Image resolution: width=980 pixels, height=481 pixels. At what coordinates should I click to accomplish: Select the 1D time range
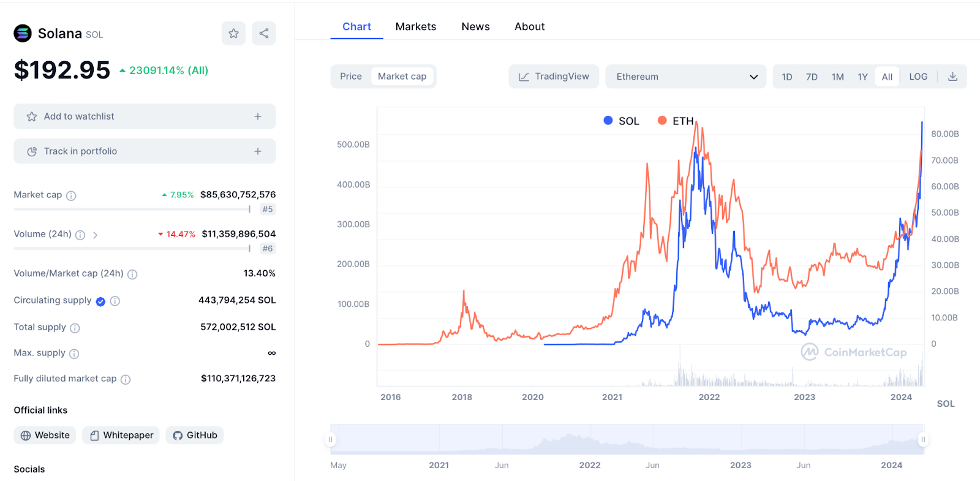tap(787, 77)
